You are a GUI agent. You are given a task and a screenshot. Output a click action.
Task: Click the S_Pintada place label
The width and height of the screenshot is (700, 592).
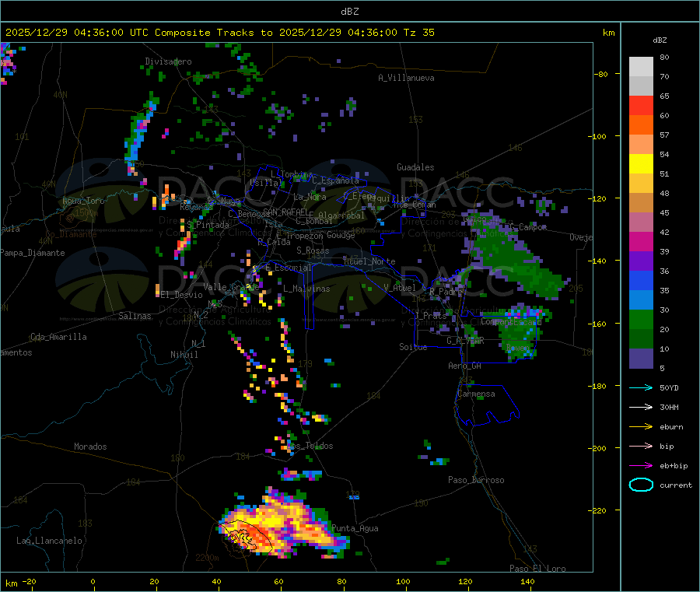(208, 225)
